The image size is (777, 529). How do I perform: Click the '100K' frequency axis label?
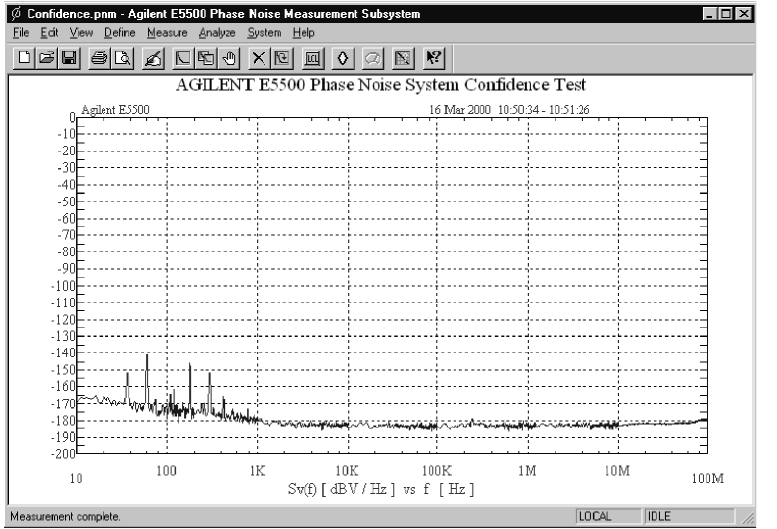[437, 471]
